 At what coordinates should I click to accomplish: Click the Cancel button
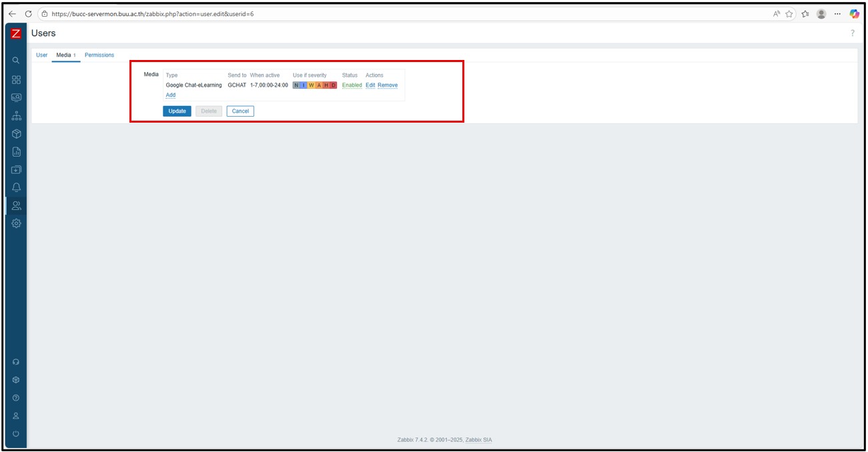(x=240, y=111)
